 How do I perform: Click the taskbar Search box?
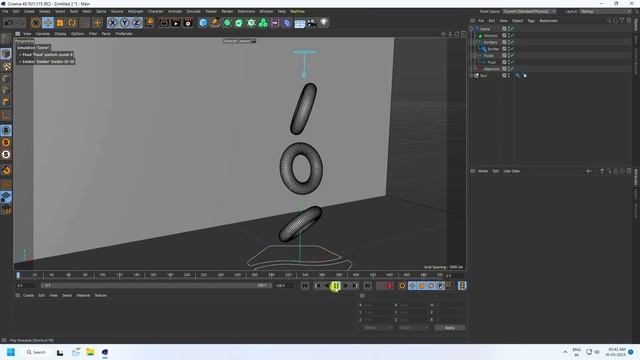pos(36,352)
